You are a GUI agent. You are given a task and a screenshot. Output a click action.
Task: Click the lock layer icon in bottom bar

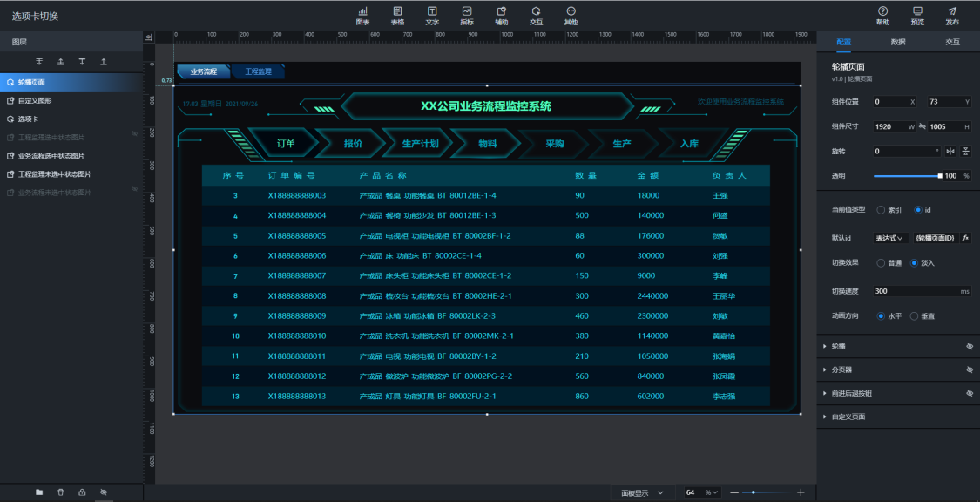pyautogui.click(x=82, y=492)
